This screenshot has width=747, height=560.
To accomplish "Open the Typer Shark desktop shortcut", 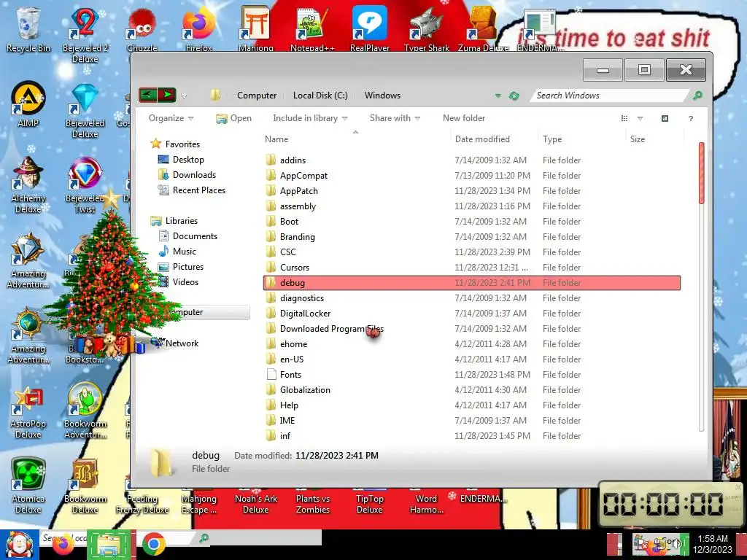I will pyautogui.click(x=427, y=28).
